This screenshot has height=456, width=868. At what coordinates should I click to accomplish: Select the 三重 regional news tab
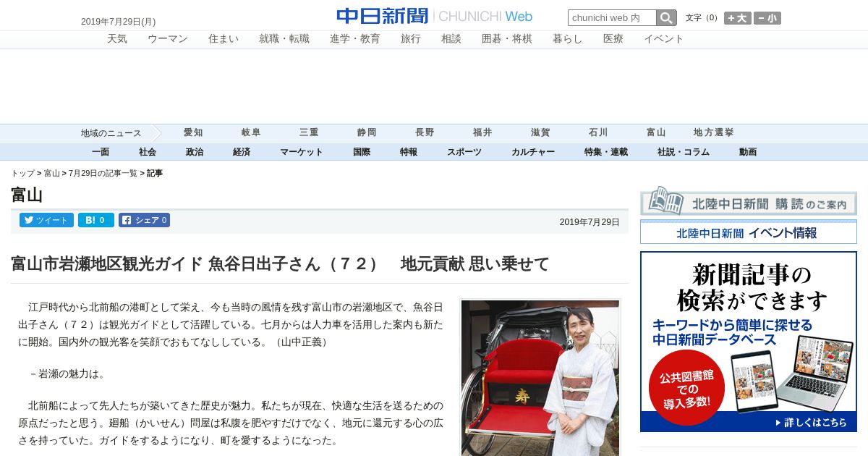tap(309, 132)
